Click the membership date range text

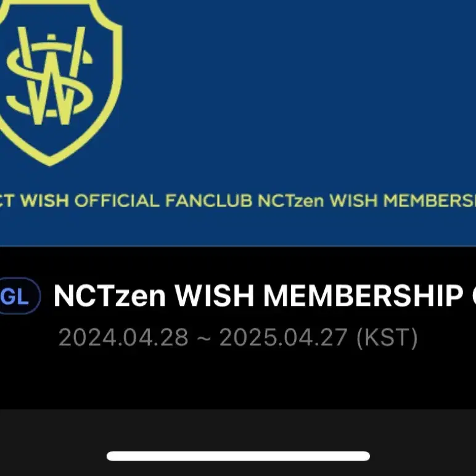pos(238,337)
